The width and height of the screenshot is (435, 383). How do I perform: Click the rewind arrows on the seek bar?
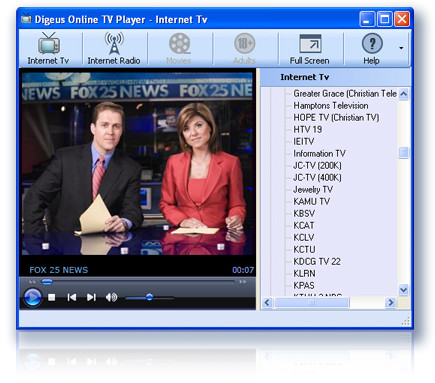pos(32,282)
